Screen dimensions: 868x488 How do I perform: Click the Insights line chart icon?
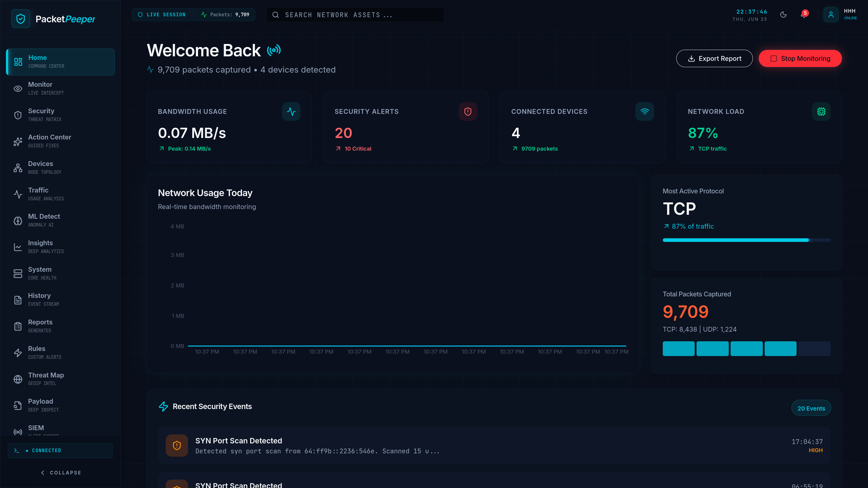tap(18, 247)
